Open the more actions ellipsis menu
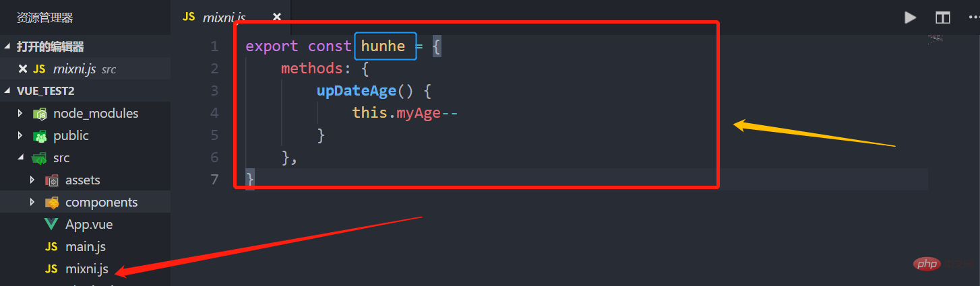Screen dimensions: 980x286 (x=971, y=17)
